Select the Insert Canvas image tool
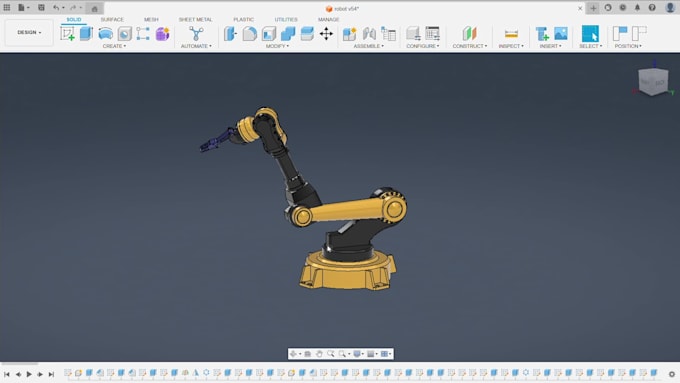 click(561, 34)
